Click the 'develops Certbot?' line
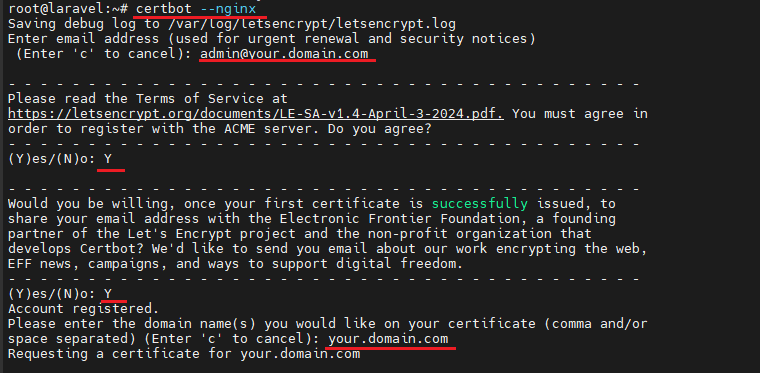This screenshot has height=373, width=760. 328,249
